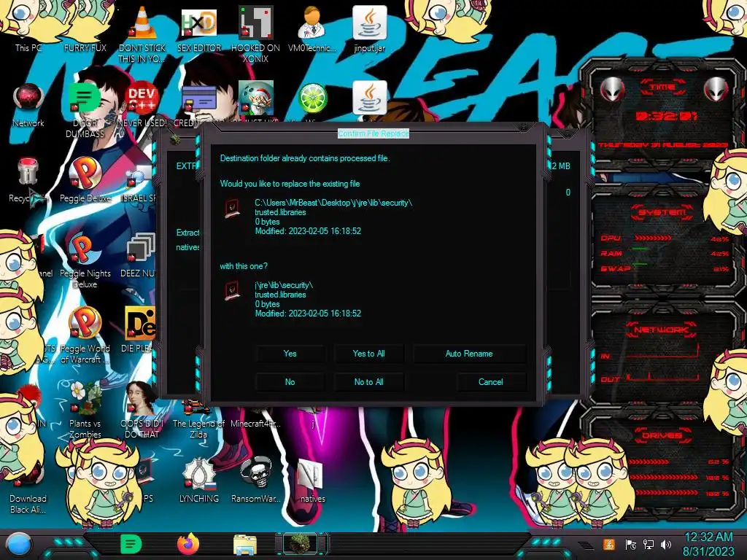Choose Yes to All in the replace dialog
747x560 pixels.
pos(368,354)
